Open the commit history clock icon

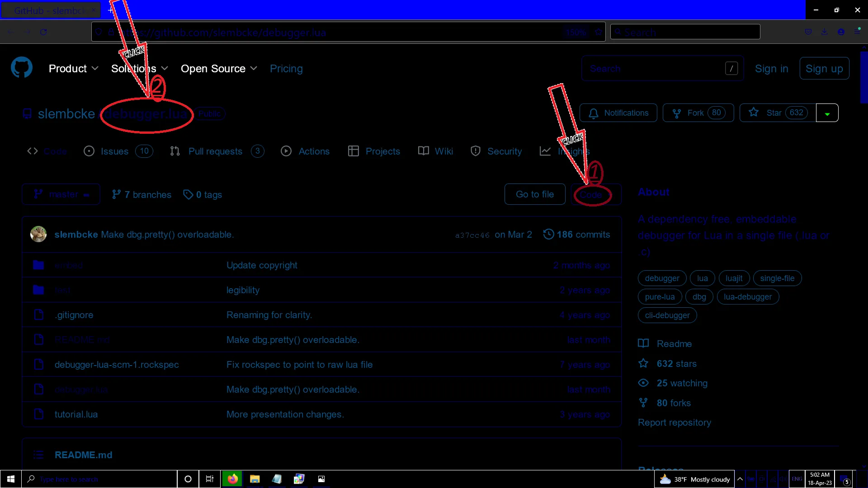[x=548, y=235]
